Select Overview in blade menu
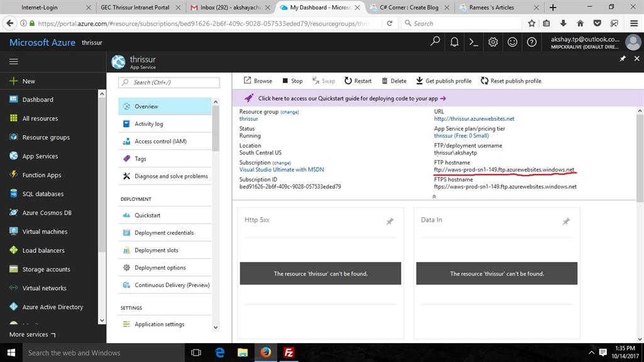644x362 pixels. (165, 106)
